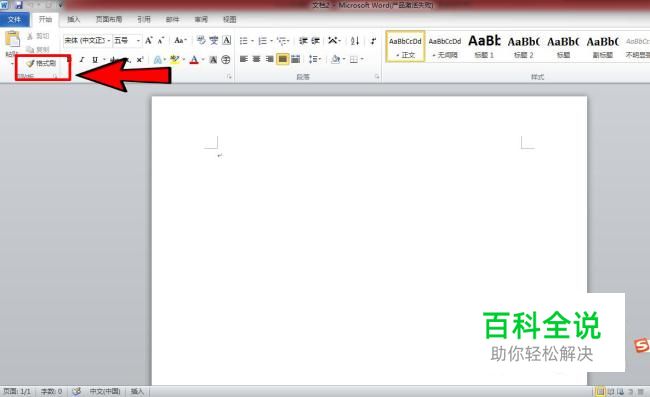This screenshot has height=397, width=650.
Task: Click the word count 字数: 0 indicator
Action: pos(51,391)
